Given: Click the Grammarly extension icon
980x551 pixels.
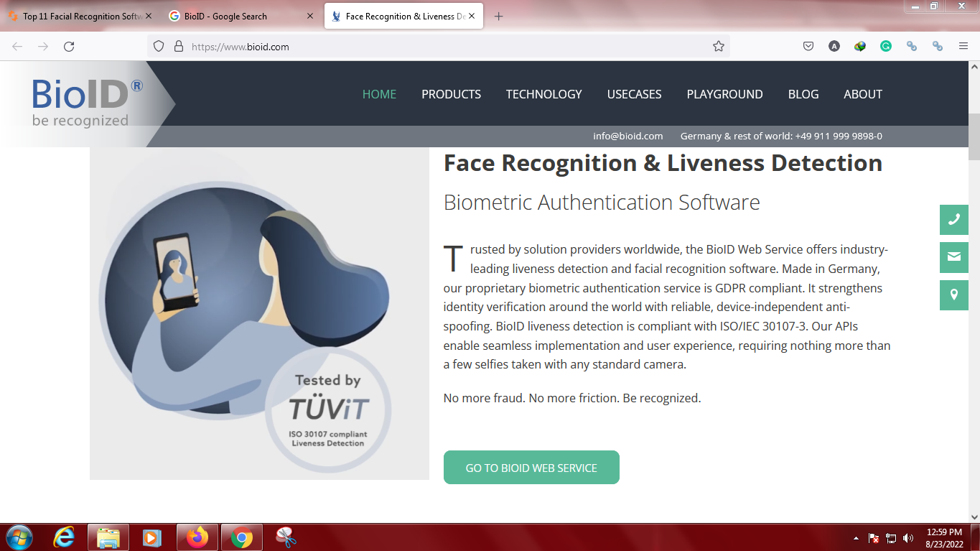Looking at the screenshot, I should pos(886,46).
